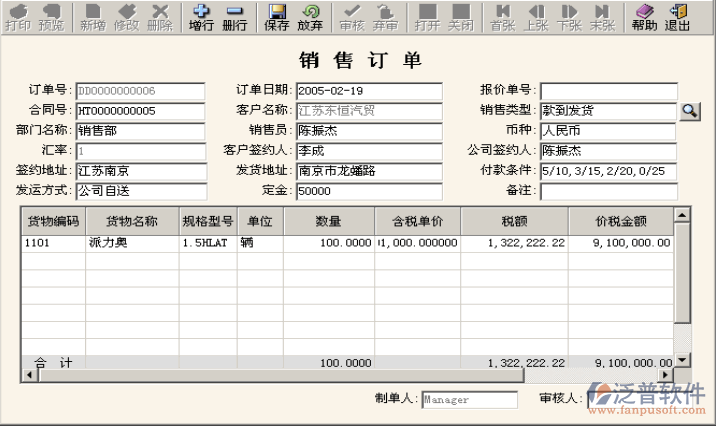Click the 付款条件 payment terms field

(608, 171)
